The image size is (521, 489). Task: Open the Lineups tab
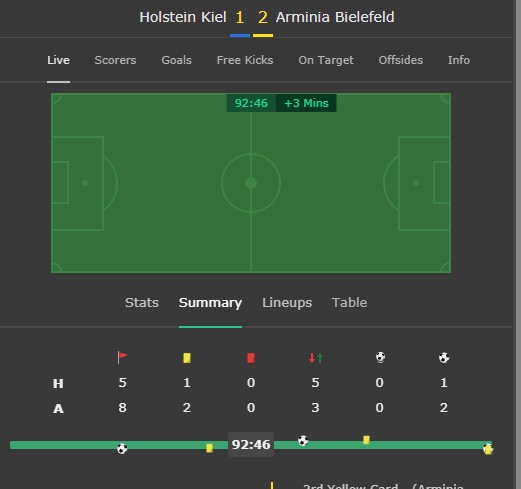[287, 303]
